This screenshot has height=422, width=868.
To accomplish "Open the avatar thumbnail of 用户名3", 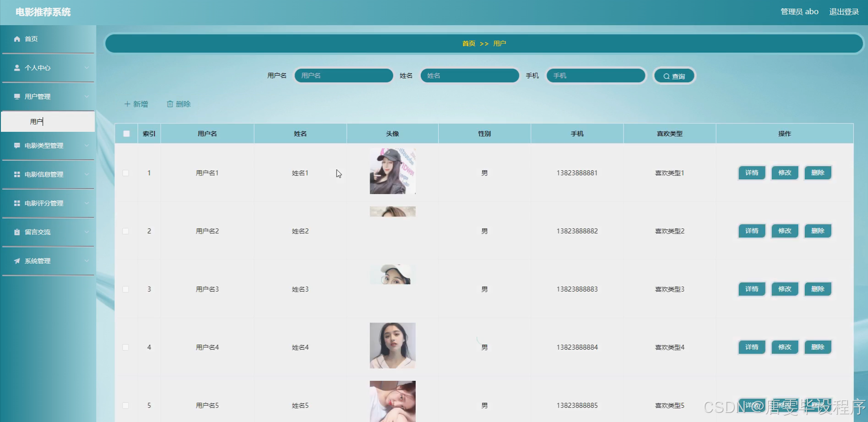I will (x=393, y=274).
